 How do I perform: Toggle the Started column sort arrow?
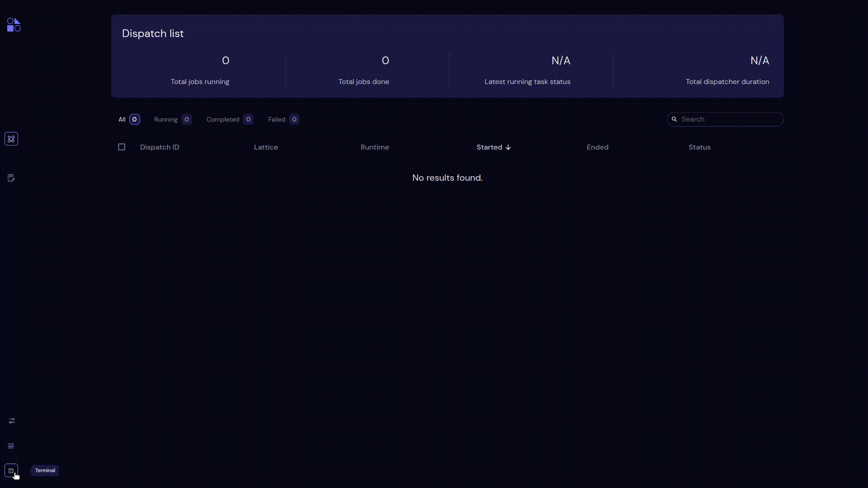point(508,147)
